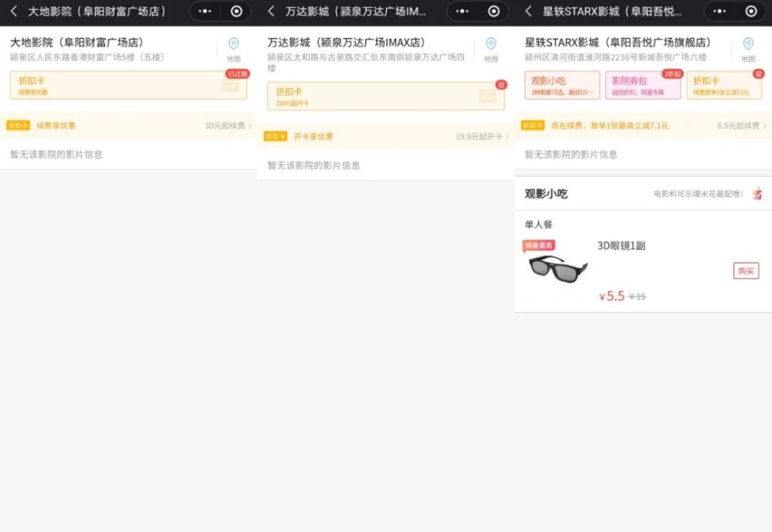
Task: Click the 购买 button for 3D眼镜
Action: pyautogui.click(x=746, y=271)
